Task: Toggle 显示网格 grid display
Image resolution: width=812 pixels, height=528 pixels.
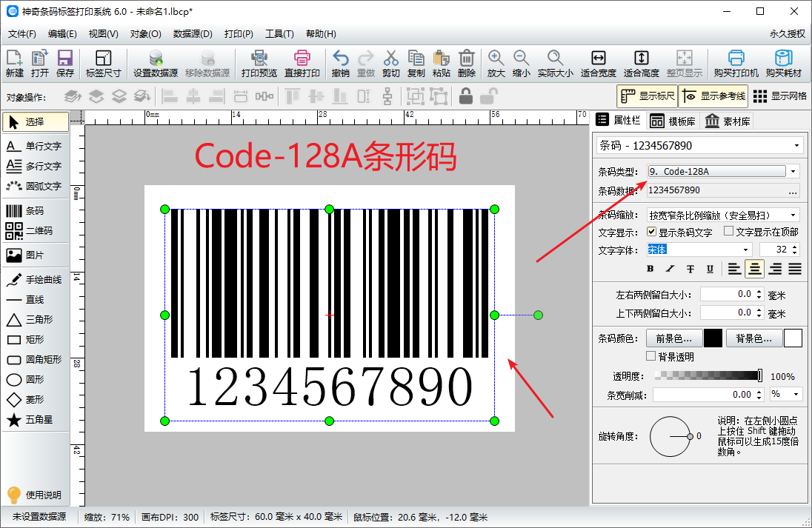Action: tap(780, 96)
